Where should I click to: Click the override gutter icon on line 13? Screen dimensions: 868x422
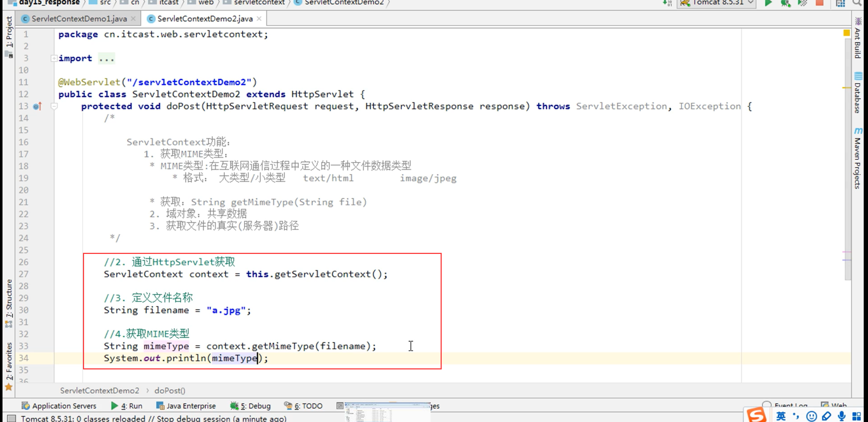[x=38, y=106]
